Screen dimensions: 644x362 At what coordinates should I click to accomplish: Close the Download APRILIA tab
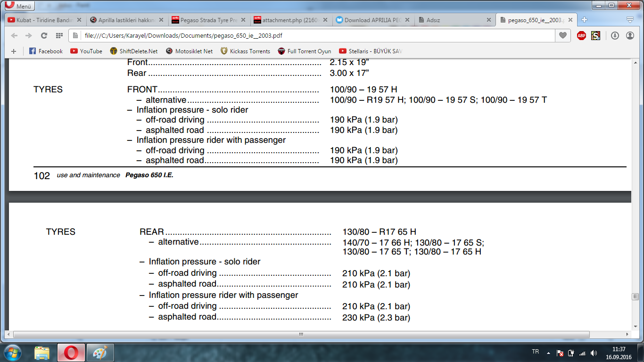407,20
